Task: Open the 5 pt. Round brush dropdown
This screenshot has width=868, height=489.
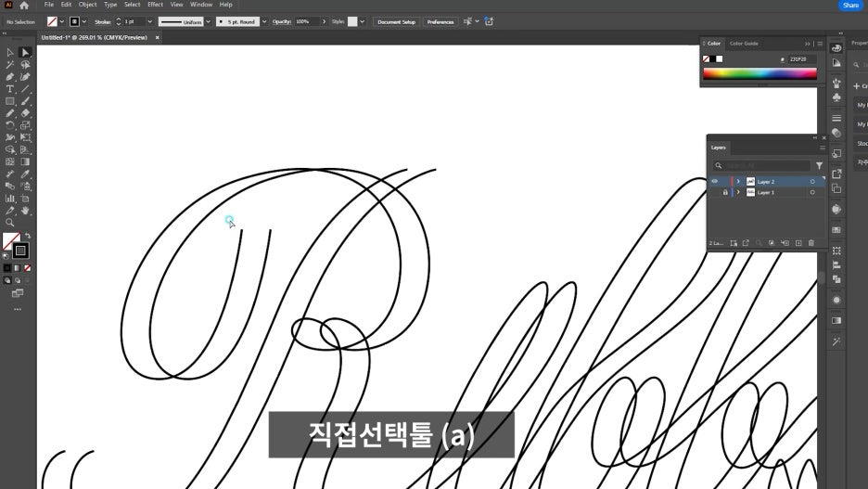Action: pyautogui.click(x=264, y=21)
